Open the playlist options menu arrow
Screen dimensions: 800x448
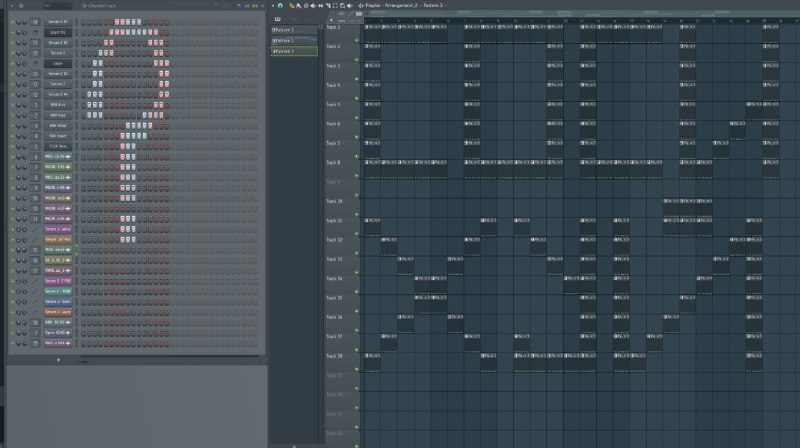[273, 6]
